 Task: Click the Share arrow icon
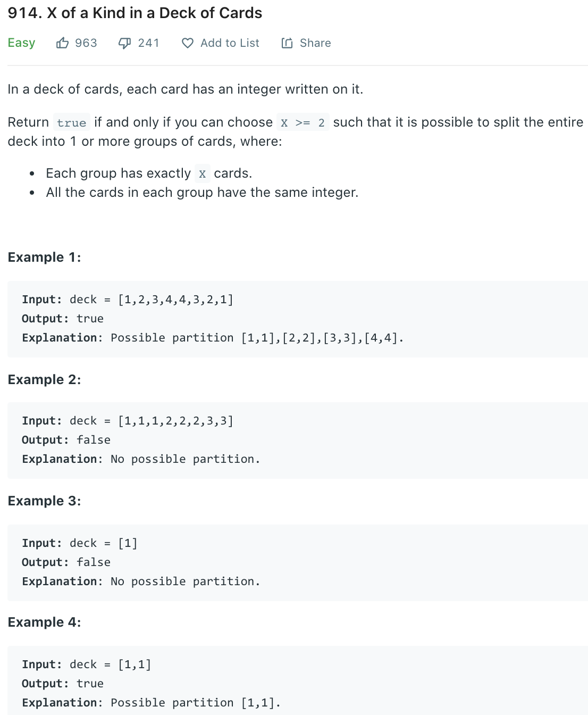point(287,43)
